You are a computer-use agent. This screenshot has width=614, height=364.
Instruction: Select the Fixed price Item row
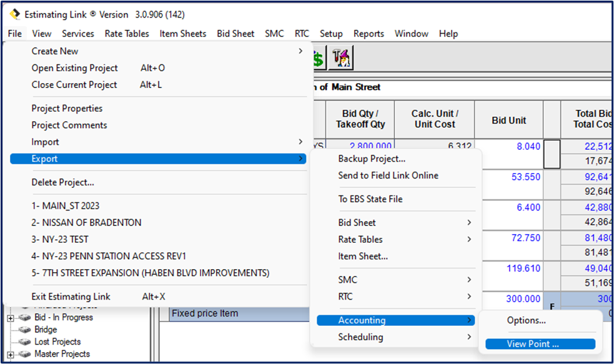coord(240,313)
